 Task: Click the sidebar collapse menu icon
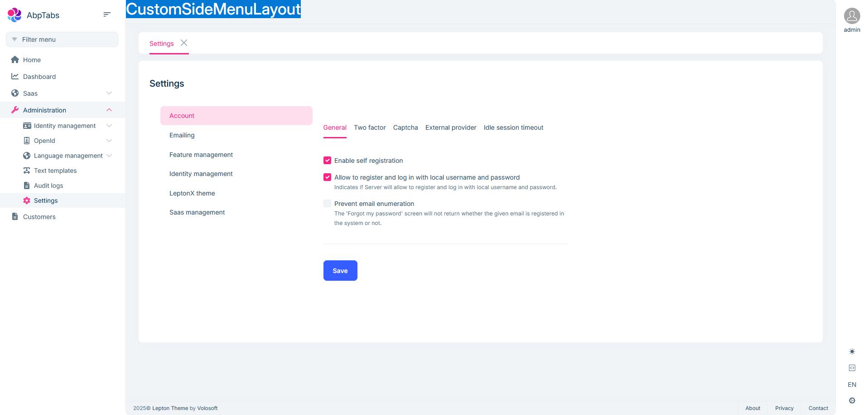pos(107,15)
